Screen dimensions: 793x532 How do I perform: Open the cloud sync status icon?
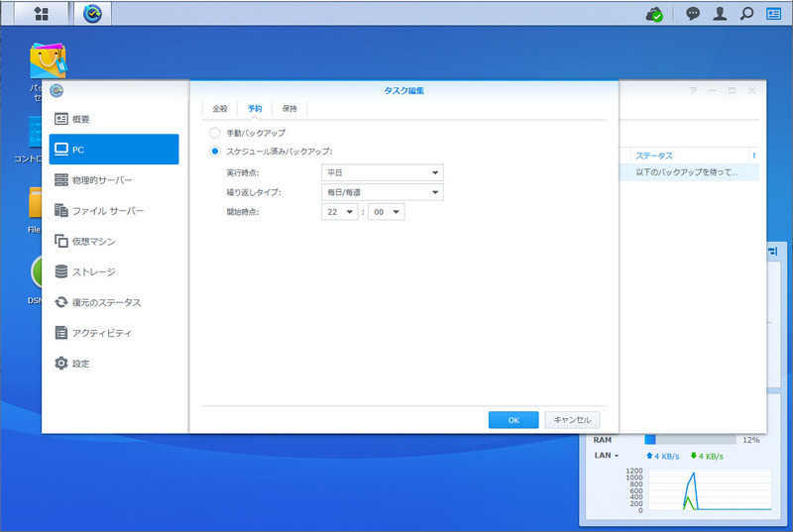654,14
